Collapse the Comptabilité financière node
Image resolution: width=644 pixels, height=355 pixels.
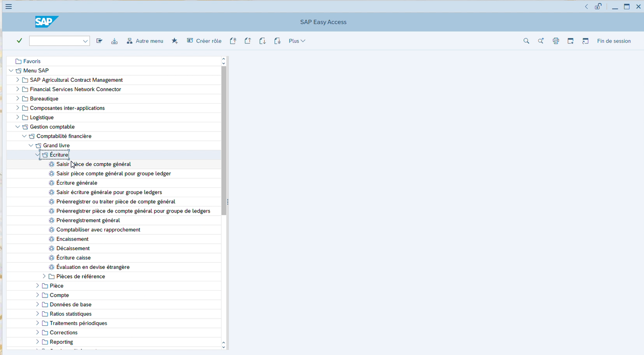[x=24, y=136]
